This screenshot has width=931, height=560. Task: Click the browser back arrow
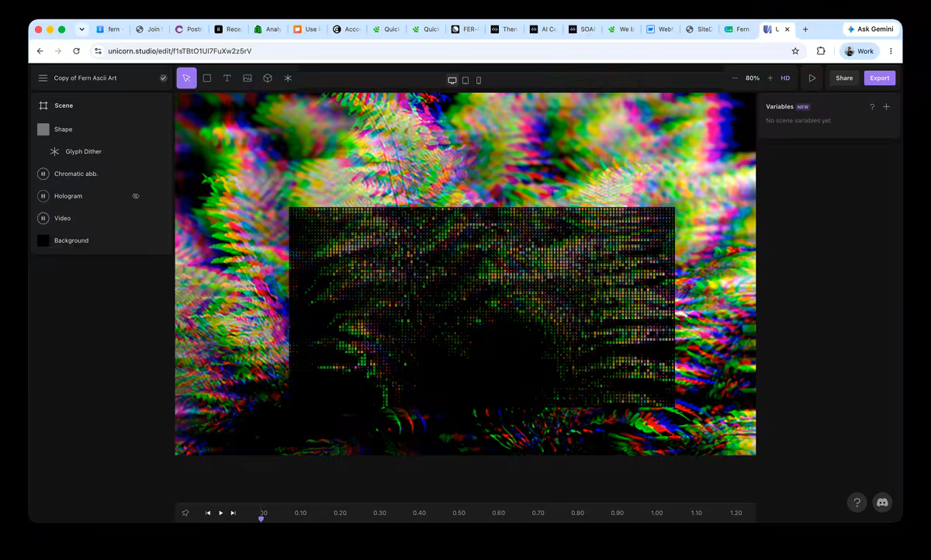click(x=40, y=51)
